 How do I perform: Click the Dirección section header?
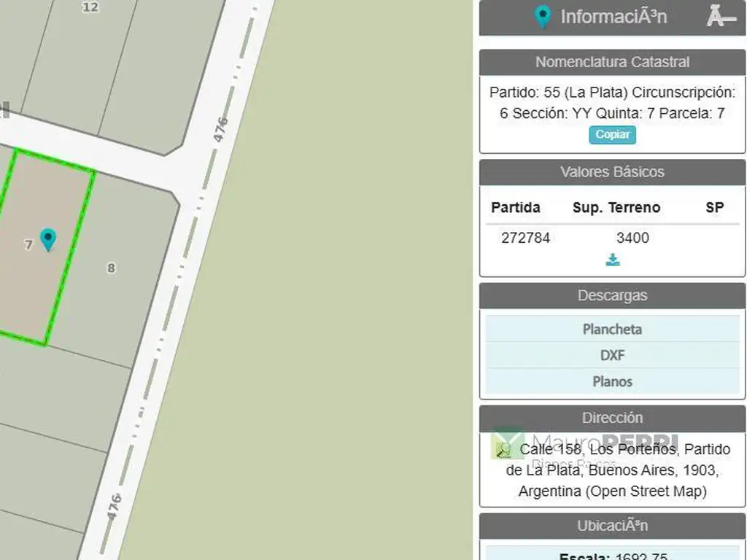(x=612, y=418)
